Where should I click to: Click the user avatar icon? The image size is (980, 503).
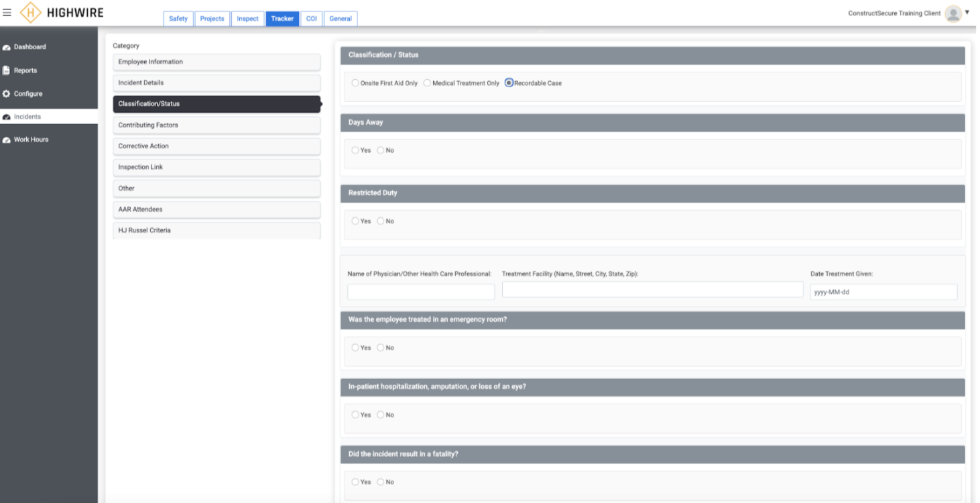click(953, 13)
